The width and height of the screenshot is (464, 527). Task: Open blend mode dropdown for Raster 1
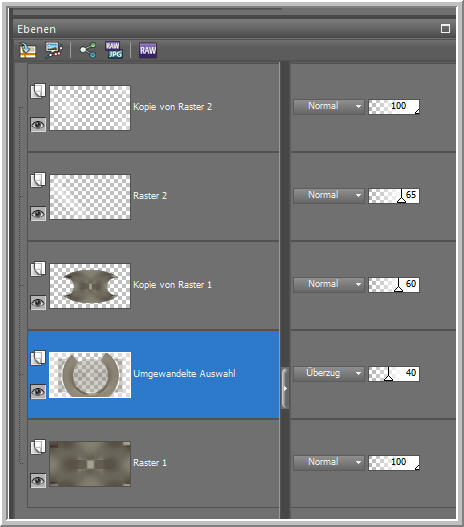tap(329, 462)
